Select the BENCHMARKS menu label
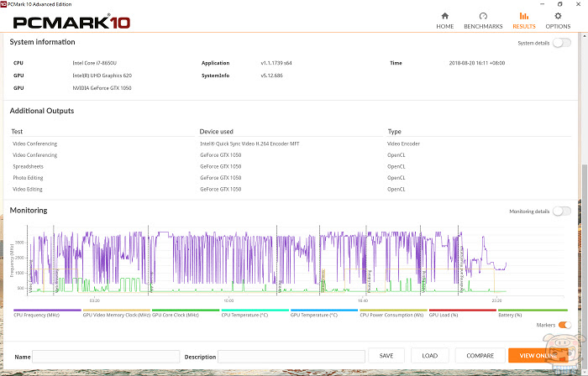This screenshot has height=376, width=588. click(483, 27)
